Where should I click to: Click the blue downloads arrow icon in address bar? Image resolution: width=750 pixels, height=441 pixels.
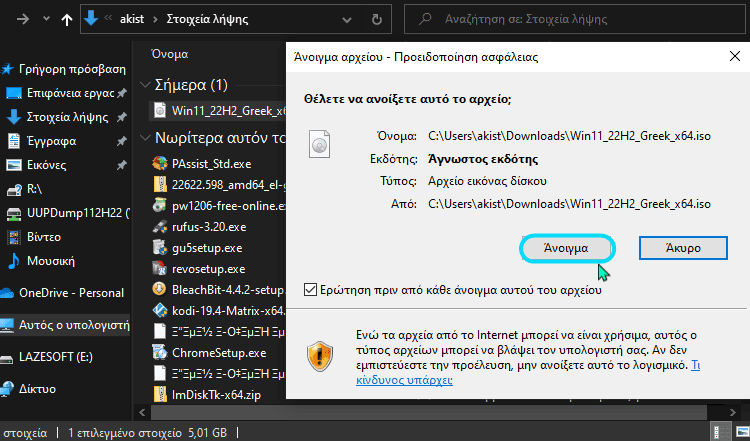(x=91, y=18)
